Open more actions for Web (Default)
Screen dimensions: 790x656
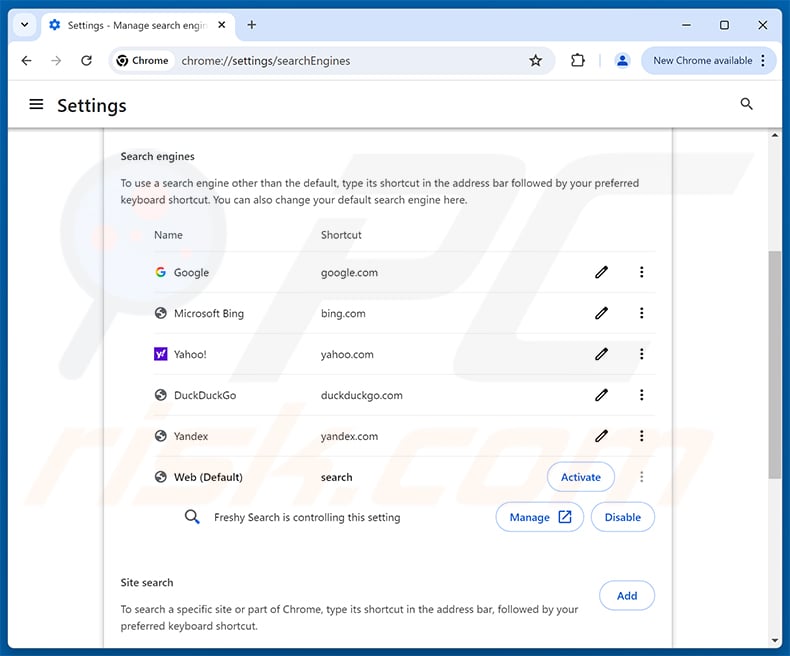(641, 477)
